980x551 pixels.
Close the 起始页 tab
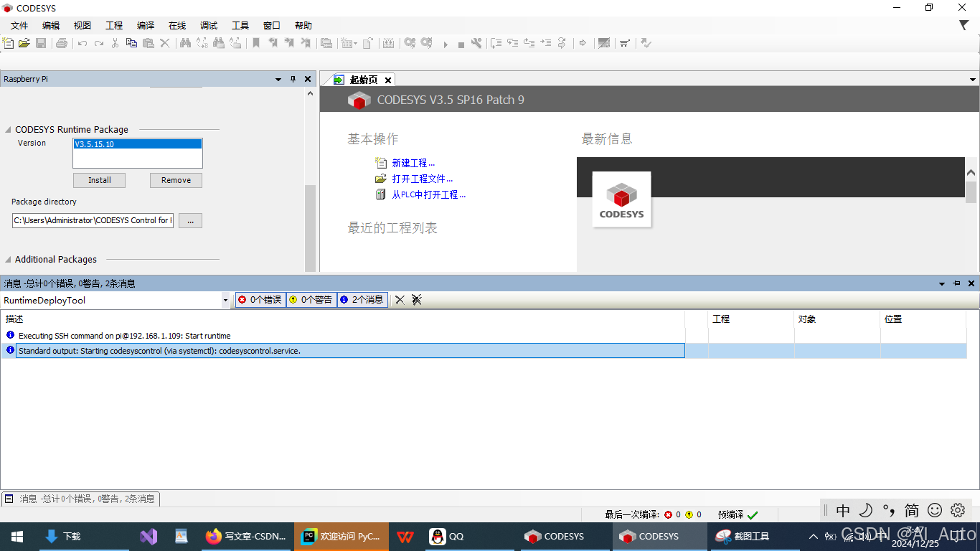click(388, 80)
